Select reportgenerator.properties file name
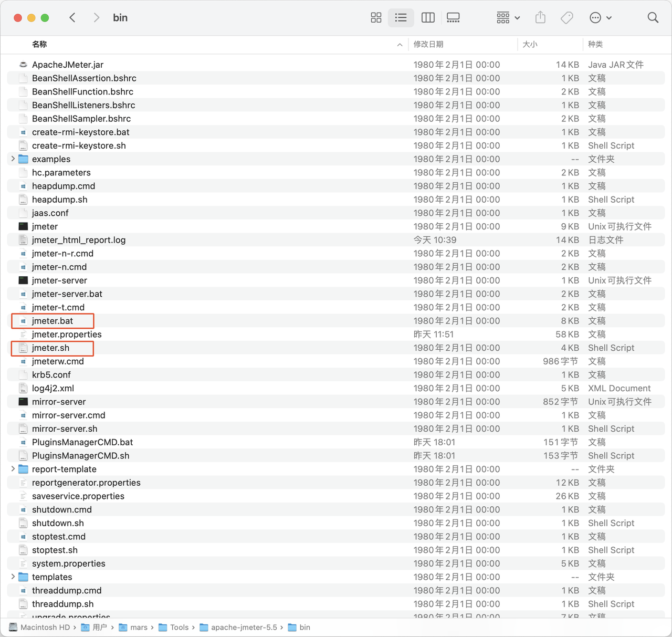672x637 pixels. tap(86, 483)
